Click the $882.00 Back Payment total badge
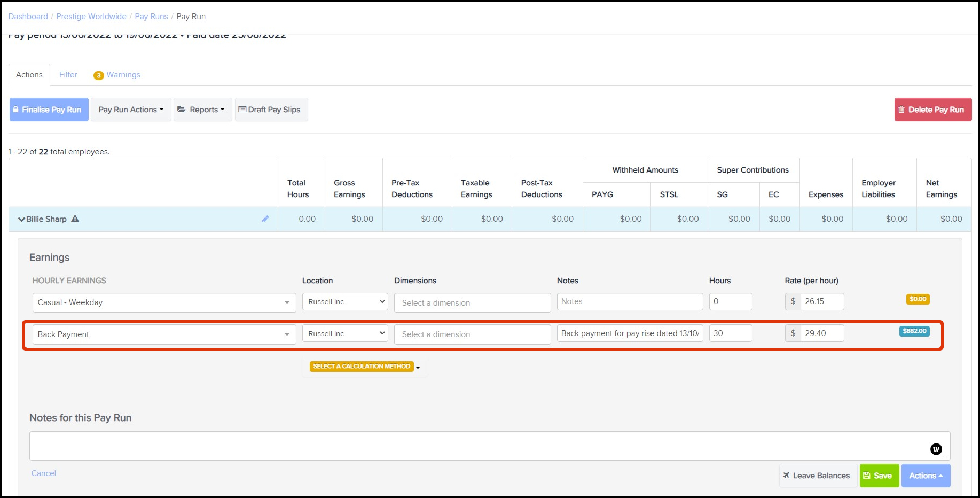This screenshot has height=498, width=980. (914, 331)
